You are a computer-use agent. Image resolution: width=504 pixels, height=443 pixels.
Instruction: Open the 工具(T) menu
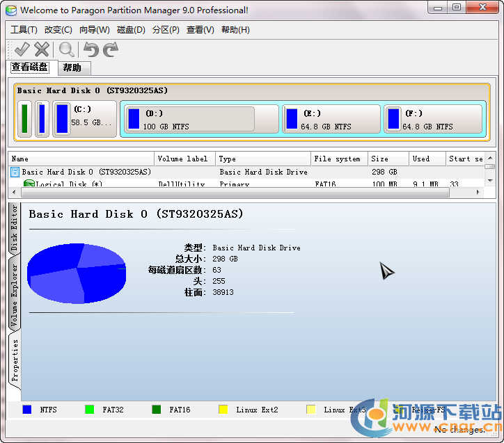(x=24, y=30)
